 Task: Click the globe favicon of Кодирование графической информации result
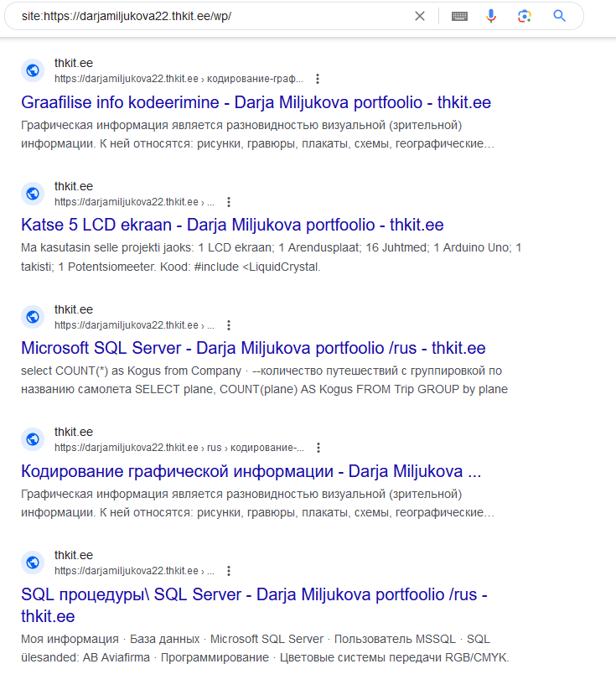[x=33, y=439]
